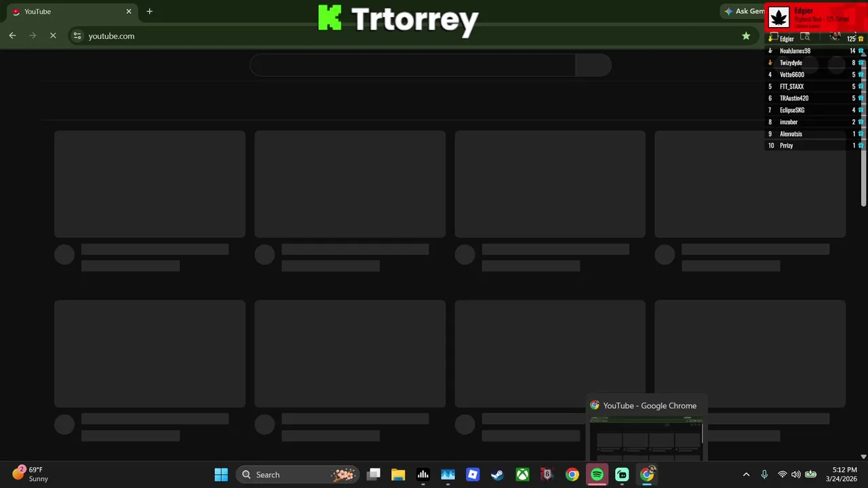Viewport: 868px width, 488px height.
Task: Launch Roblox from the taskbar
Action: (x=473, y=474)
